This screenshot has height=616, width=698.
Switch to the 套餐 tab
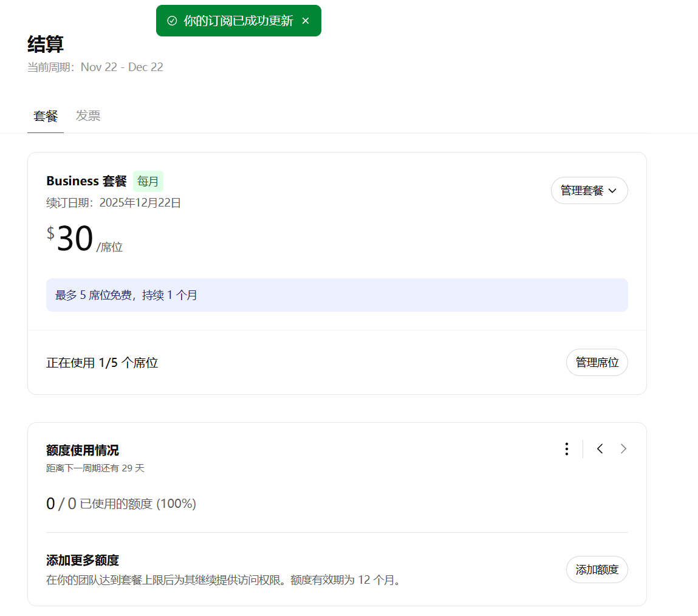click(46, 115)
